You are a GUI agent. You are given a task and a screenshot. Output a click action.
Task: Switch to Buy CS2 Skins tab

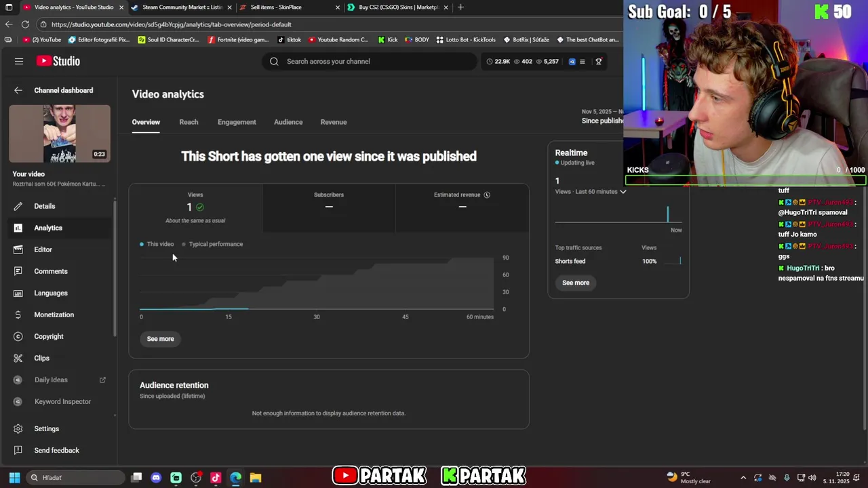coord(397,7)
